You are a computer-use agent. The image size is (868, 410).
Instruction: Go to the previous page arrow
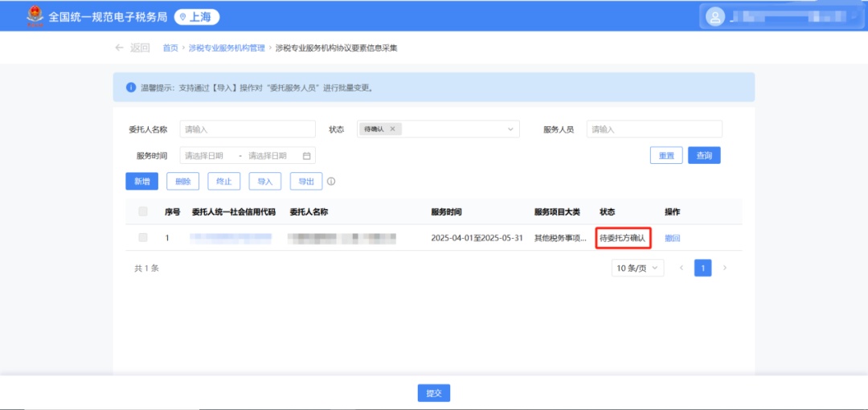click(682, 268)
